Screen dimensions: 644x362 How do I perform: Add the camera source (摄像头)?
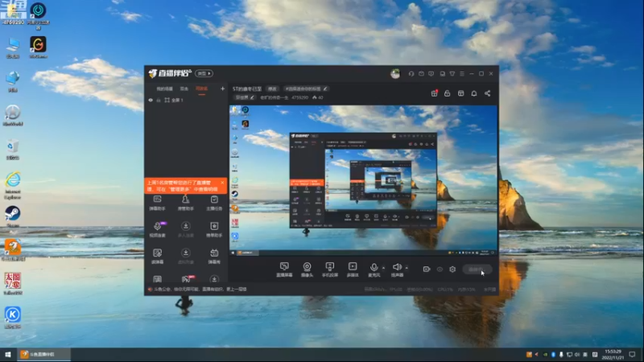tap(307, 269)
